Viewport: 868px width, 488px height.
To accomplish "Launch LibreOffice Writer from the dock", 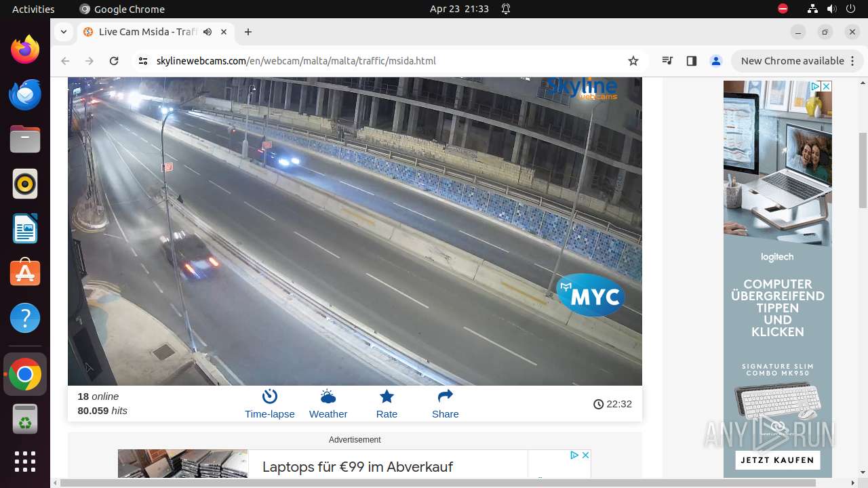I will click(25, 228).
